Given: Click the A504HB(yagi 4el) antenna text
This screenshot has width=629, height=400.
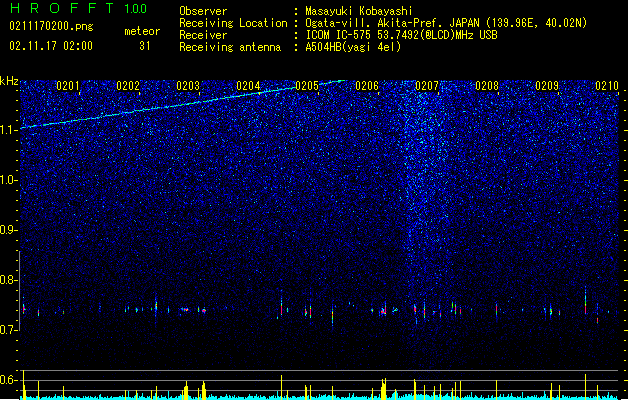Looking at the screenshot, I should pos(353,47).
